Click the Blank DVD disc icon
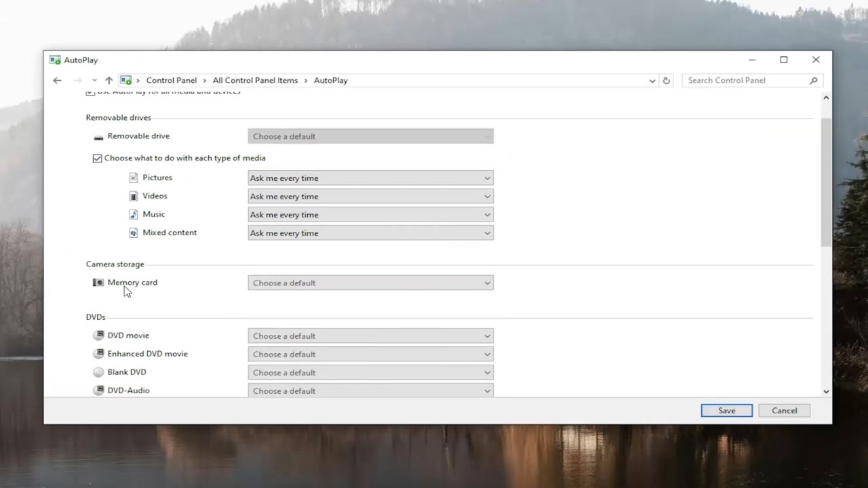This screenshot has height=488, width=868. coord(98,372)
